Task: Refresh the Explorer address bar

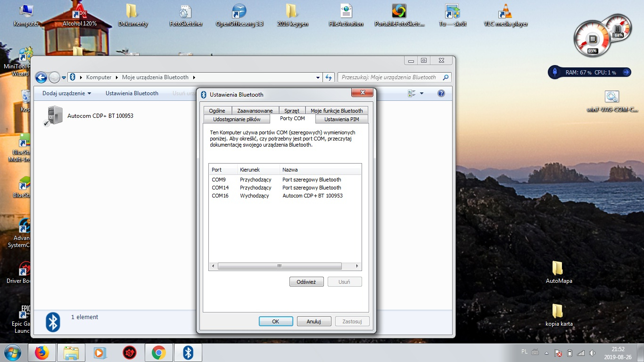Action: [x=329, y=77]
